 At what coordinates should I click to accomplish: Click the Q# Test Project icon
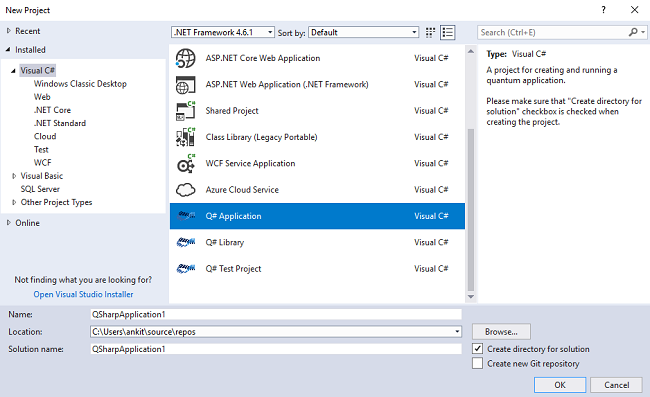pos(185,269)
